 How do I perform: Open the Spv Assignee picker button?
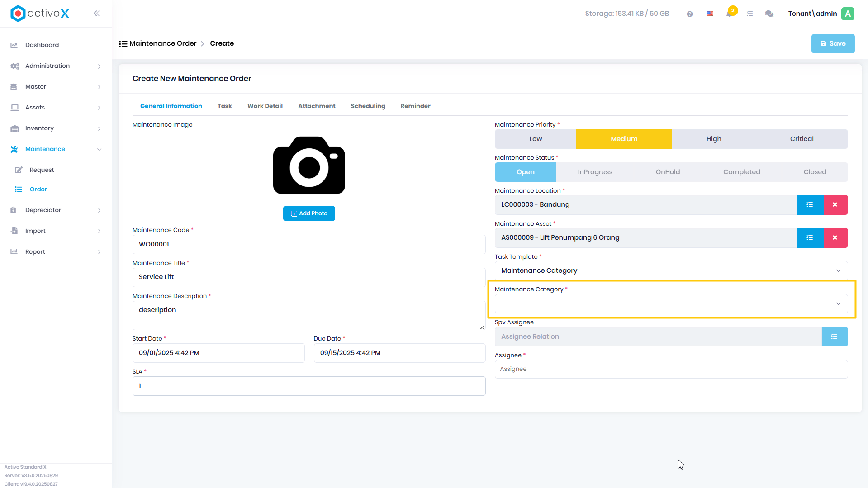(x=835, y=337)
